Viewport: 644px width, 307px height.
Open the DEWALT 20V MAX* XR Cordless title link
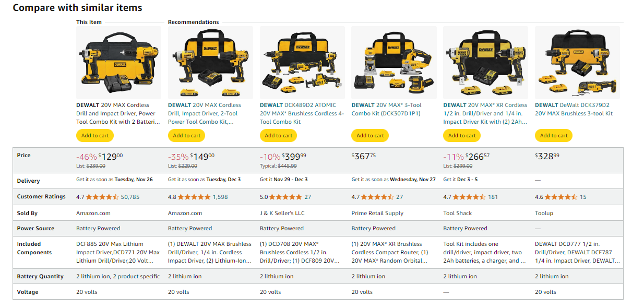[x=485, y=113]
